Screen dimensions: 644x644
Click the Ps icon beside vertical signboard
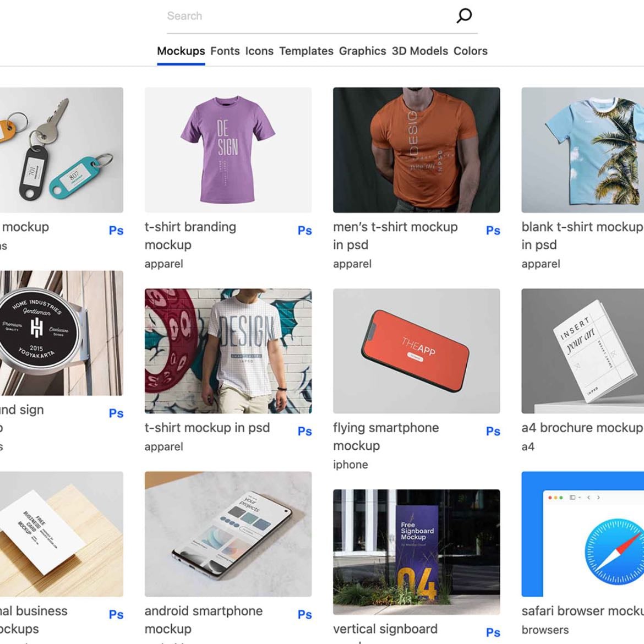coord(493,632)
